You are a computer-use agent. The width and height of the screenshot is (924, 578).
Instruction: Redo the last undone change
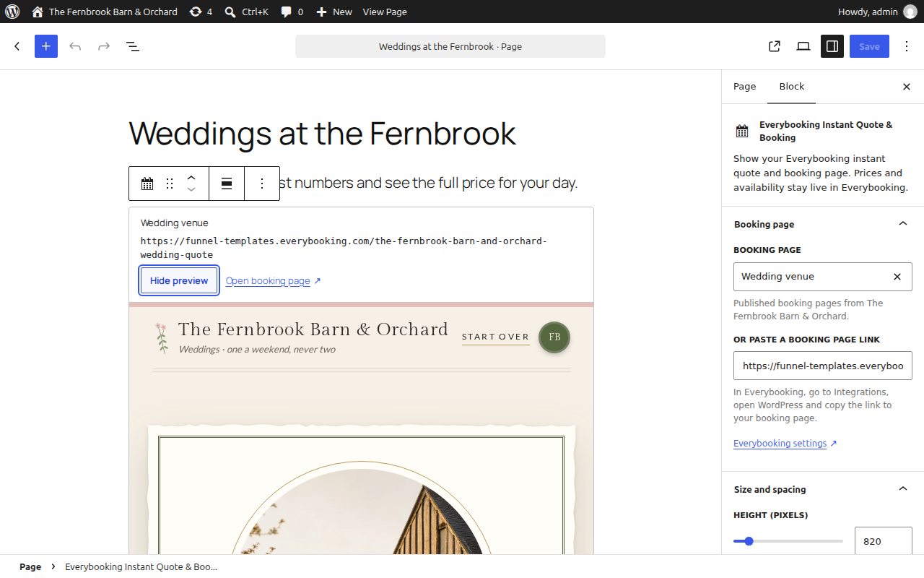[x=104, y=46]
